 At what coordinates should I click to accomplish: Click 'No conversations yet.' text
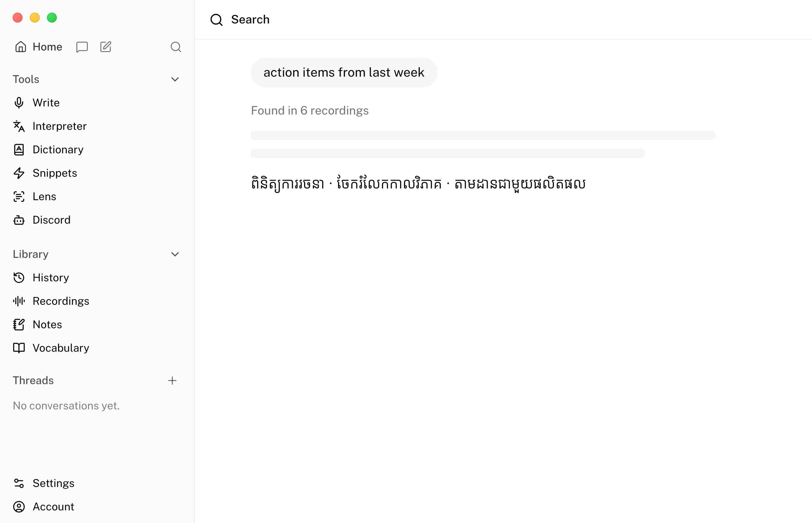(66, 406)
